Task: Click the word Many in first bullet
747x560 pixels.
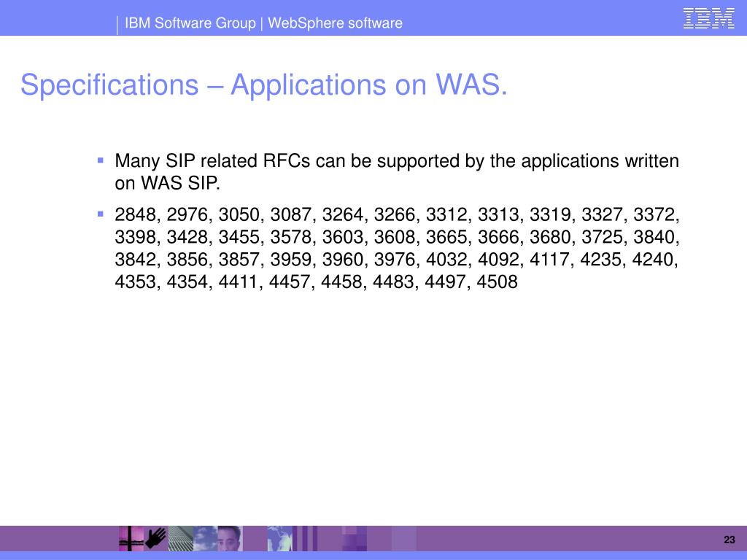Action: coord(137,161)
